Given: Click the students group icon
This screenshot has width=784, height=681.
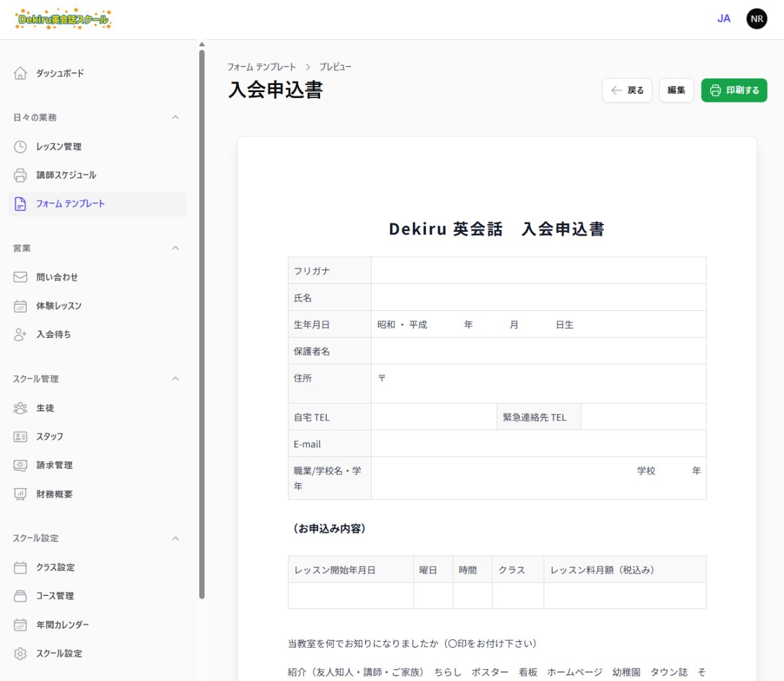Looking at the screenshot, I should [20, 408].
